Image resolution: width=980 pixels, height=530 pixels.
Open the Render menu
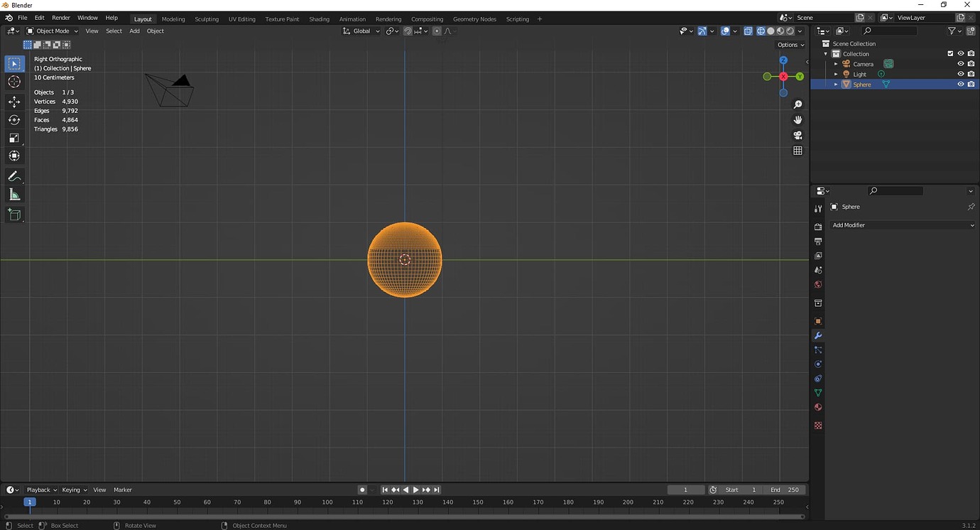coord(60,18)
